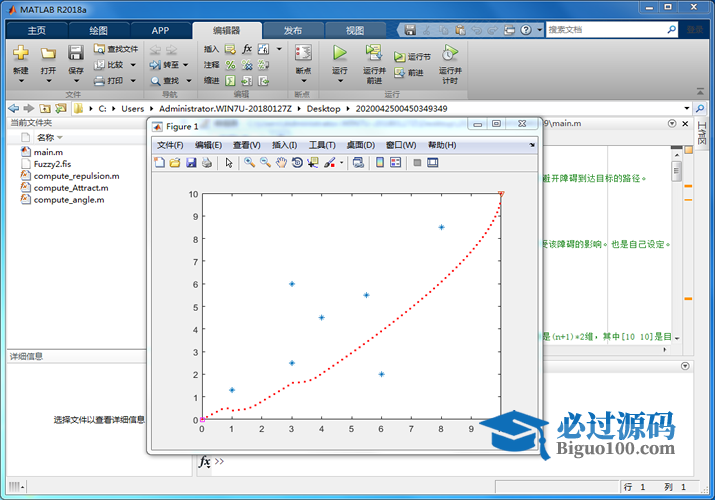Click open file icon in Figure 1 toolbar

(175, 162)
